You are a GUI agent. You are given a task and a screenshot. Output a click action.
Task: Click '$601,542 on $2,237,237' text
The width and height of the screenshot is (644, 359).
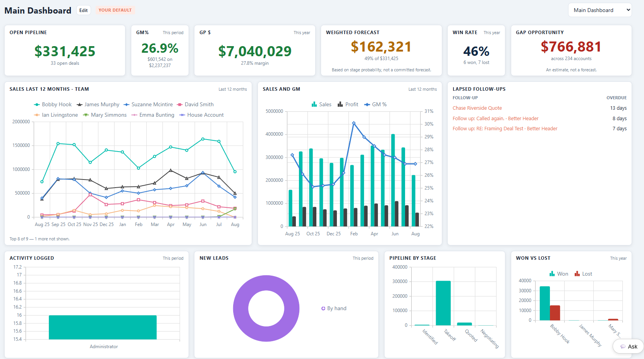(160, 62)
